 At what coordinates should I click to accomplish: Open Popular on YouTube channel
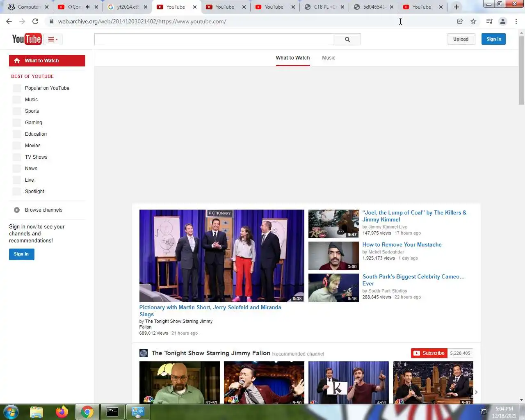pos(47,88)
